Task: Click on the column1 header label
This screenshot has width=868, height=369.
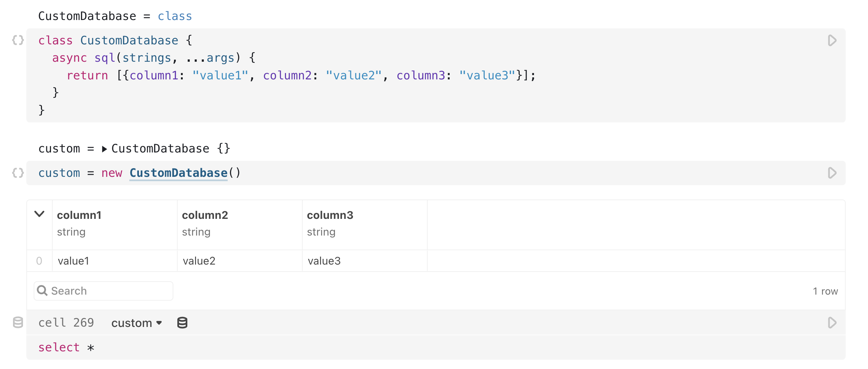Action: point(79,215)
